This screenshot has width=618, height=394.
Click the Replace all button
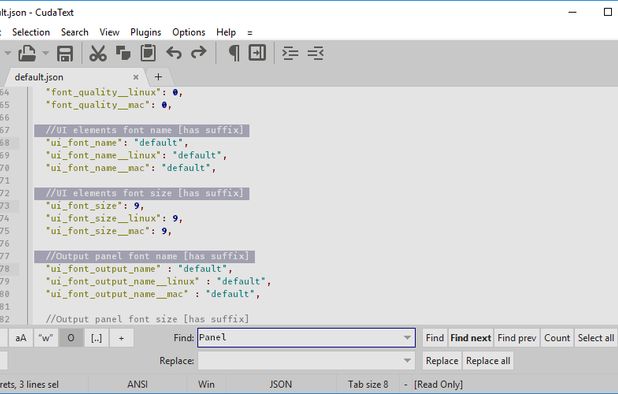(x=488, y=361)
